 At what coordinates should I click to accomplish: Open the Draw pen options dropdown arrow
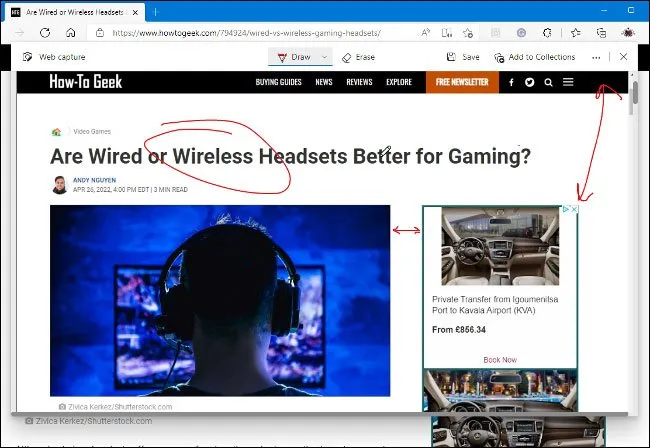tap(325, 57)
